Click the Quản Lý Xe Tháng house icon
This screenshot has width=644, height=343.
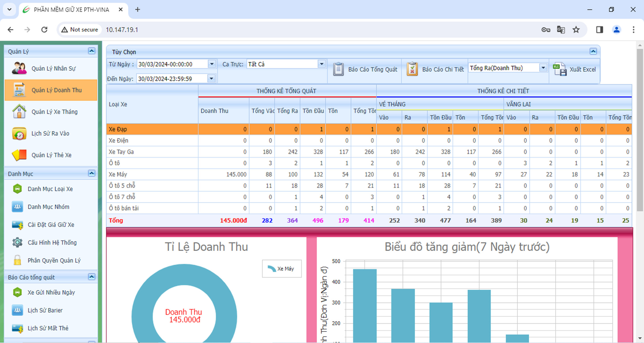(19, 111)
